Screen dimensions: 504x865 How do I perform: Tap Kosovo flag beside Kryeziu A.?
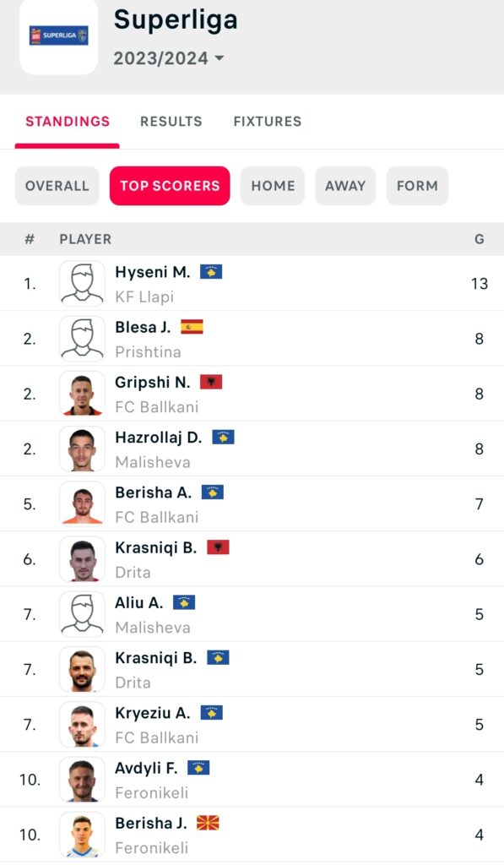click(x=211, y=713)
